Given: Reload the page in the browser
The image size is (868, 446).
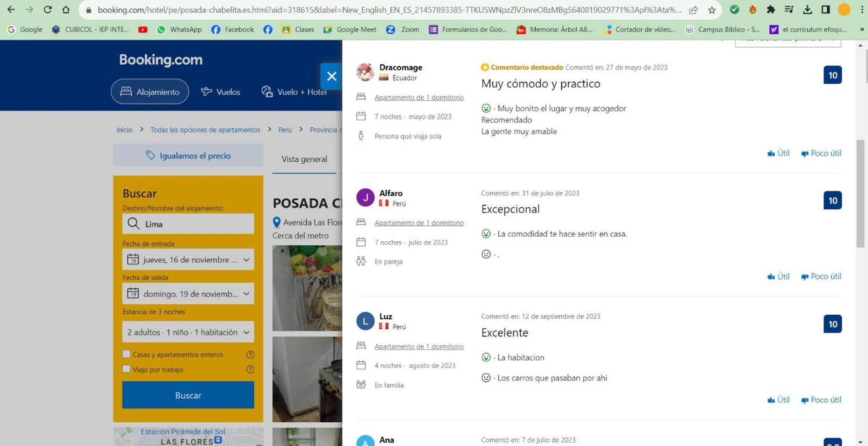Looking at the screenshot, I should 47,10.
